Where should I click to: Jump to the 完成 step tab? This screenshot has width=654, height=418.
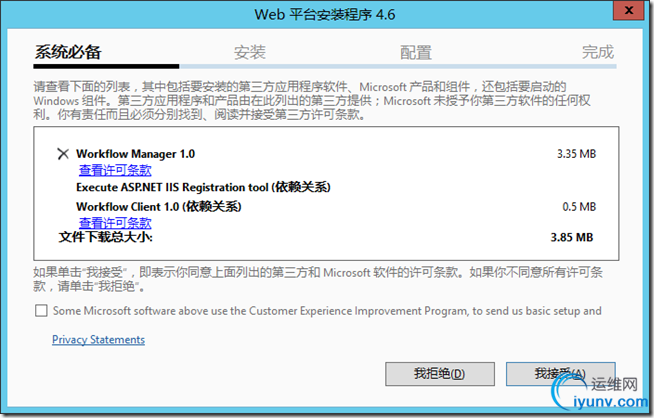[598, 53]
